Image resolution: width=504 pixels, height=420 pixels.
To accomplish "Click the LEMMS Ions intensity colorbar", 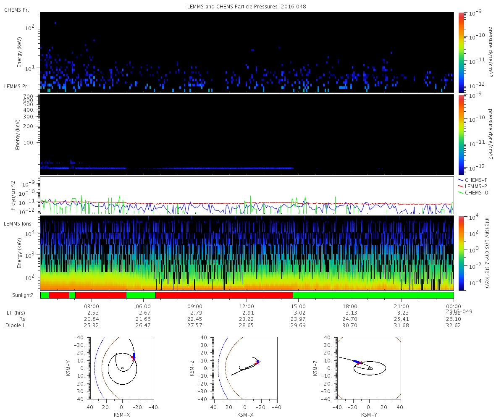I will point(461,253).
